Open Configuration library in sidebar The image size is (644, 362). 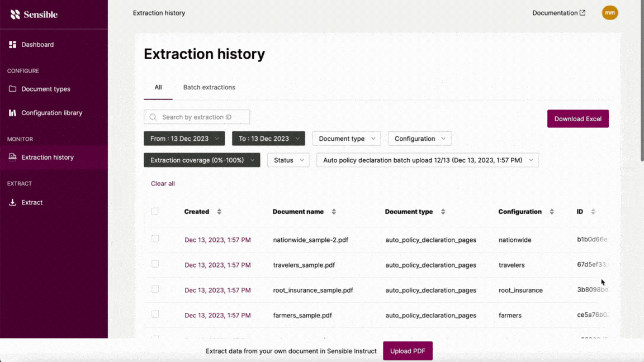tap(52, 112)
